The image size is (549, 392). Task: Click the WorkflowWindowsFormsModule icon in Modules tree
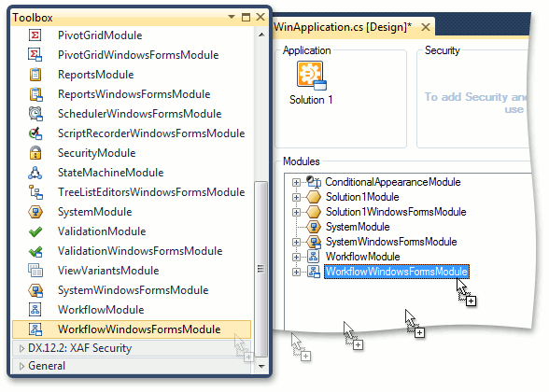click(x=314, y=272)
